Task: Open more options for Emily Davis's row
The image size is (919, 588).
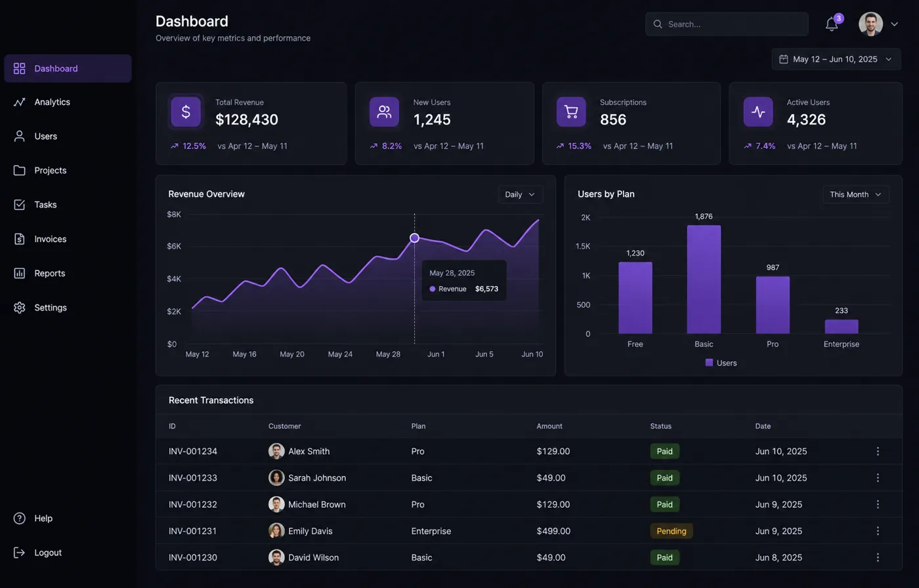Action: click(878, 531)
